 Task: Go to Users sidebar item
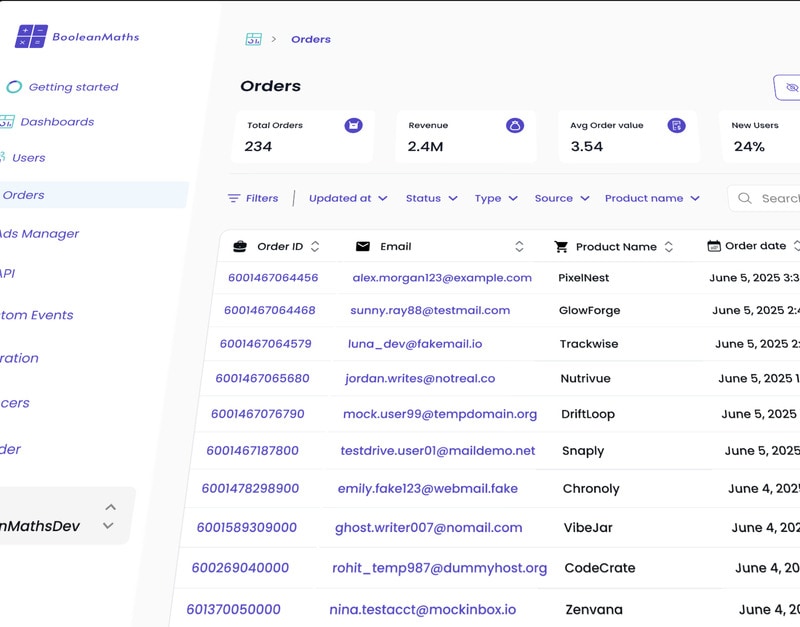28,158
